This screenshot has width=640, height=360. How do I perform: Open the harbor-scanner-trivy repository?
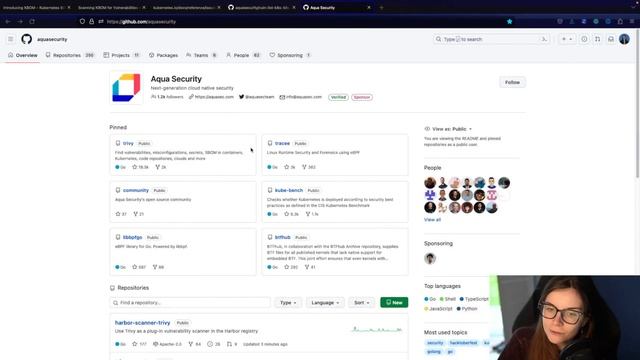[x=142, y=322]
